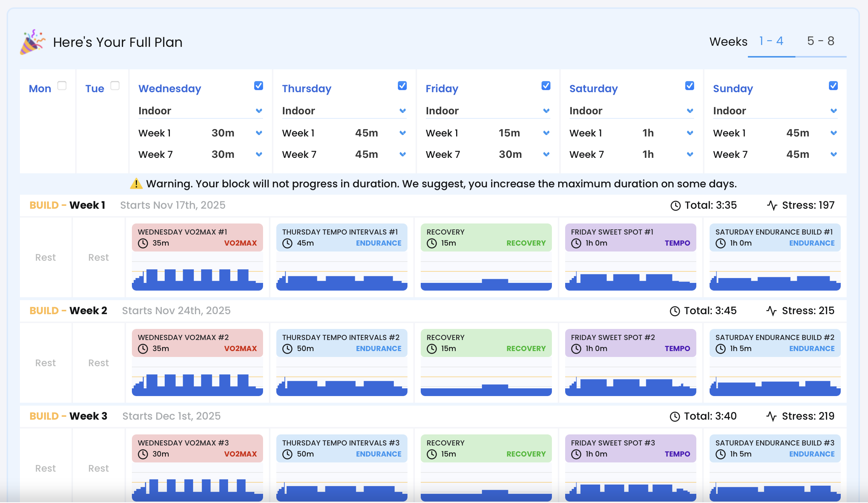Switch to Weeks 5 - 8 tab
Image resolution: width=868 pixels, height=503 pixels.
click(x=820, y=41)
